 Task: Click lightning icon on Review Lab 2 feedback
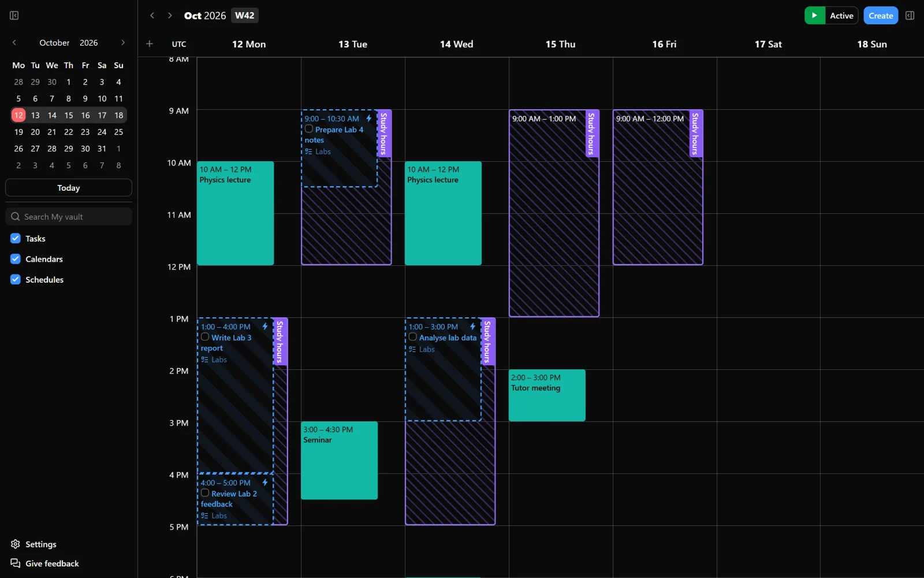(265, 483)
